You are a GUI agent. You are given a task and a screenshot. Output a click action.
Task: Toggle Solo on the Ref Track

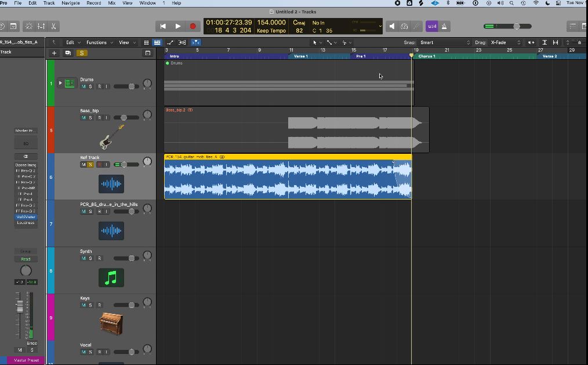pos(90,165)
